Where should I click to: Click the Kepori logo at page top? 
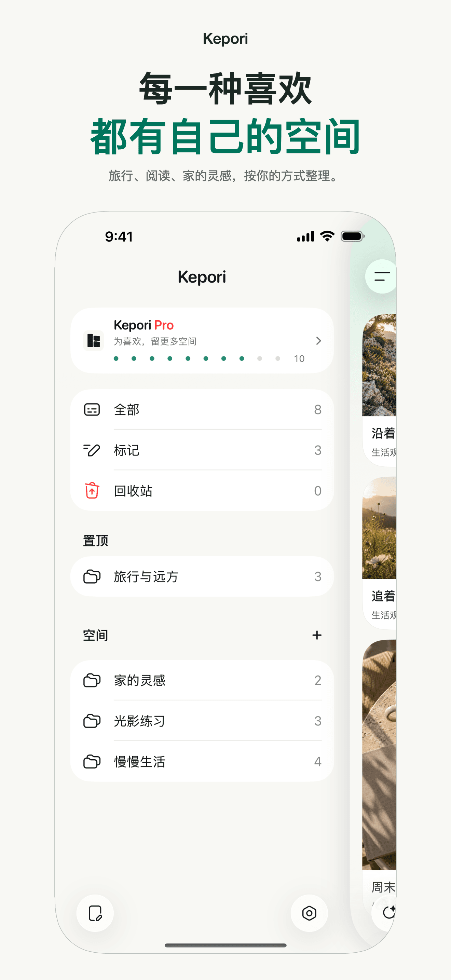pos(225,38)
